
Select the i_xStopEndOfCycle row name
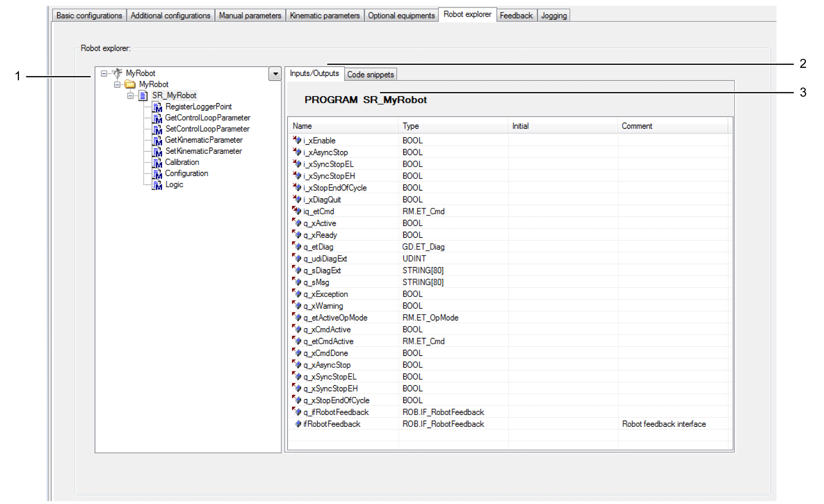335,188
